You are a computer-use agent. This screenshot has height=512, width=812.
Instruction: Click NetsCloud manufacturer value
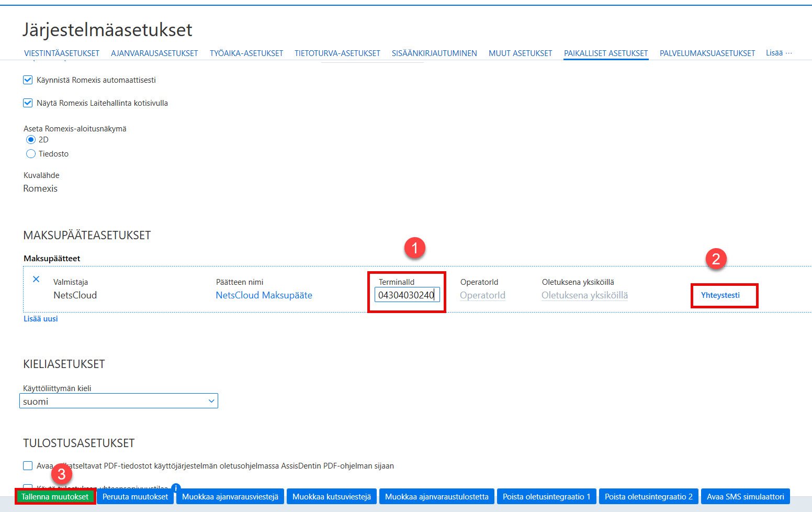click(x=75, y=295)
